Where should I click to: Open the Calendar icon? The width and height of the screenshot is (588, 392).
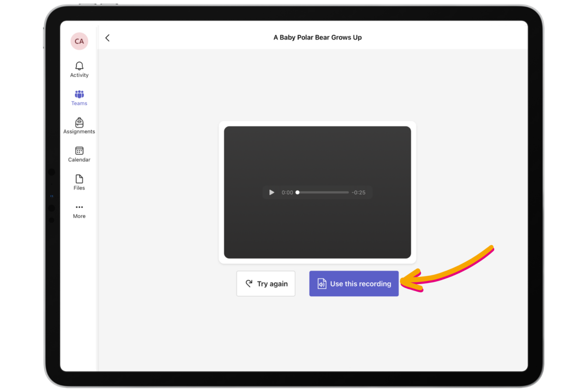point(79,151)
